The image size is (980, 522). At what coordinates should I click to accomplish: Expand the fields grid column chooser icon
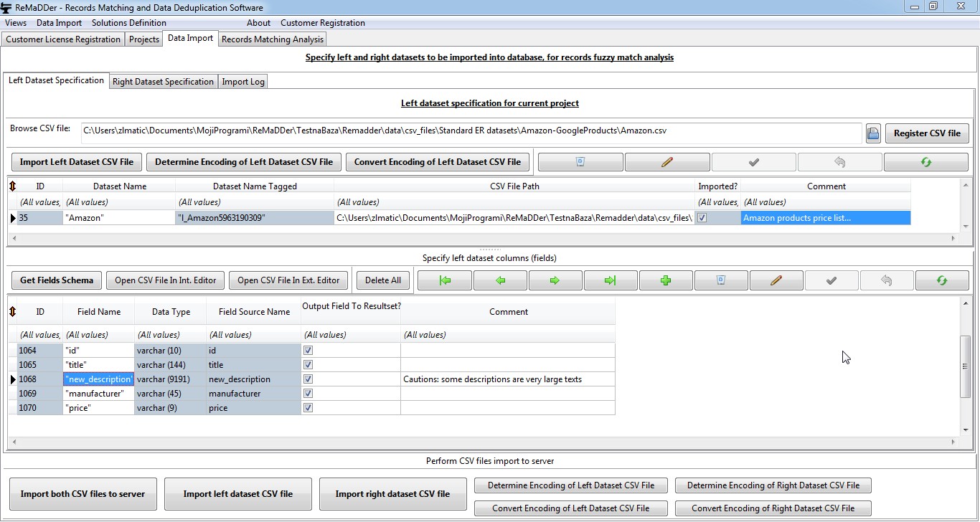click(x=12, y=312)
